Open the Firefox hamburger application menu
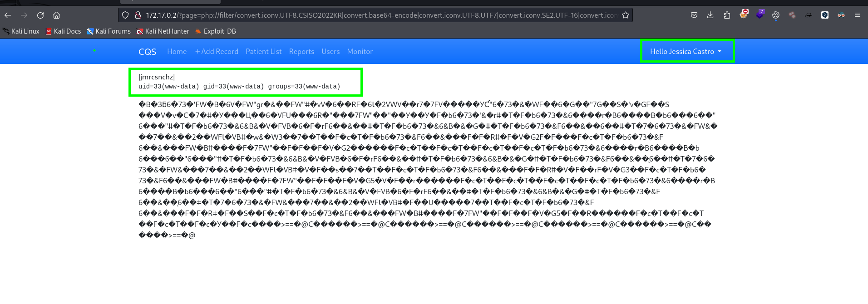This screenshot has height=304, width=868. [x=858, y=15]
